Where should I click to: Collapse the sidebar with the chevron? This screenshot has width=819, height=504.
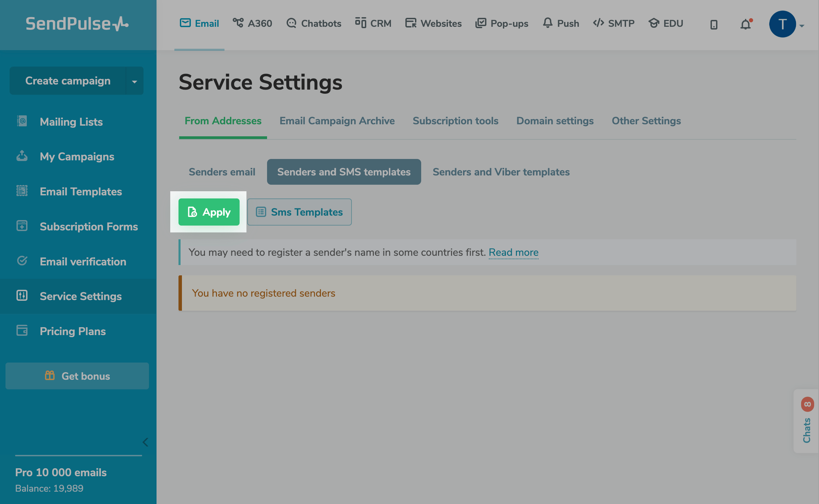click(x=146, y=442)
